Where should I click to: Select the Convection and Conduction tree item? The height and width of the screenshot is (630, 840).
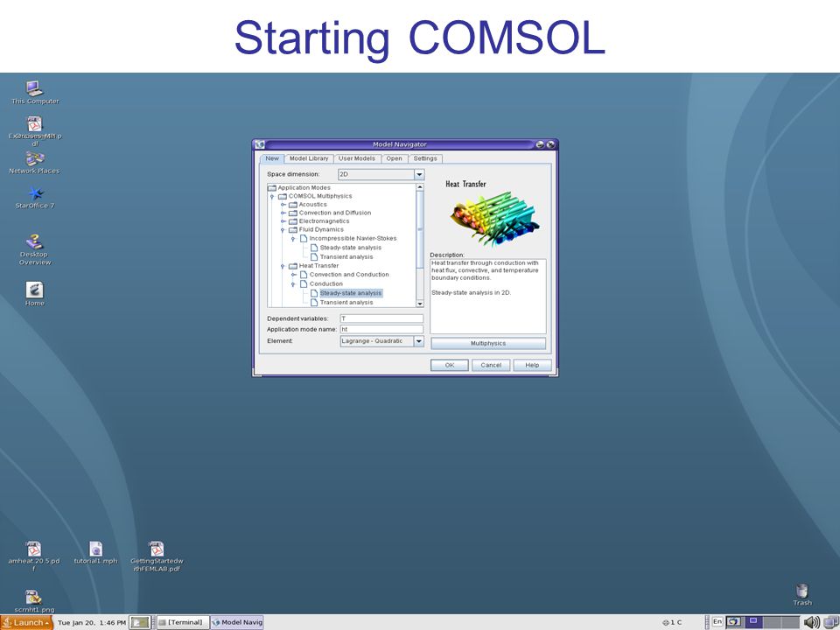(349, 275)
